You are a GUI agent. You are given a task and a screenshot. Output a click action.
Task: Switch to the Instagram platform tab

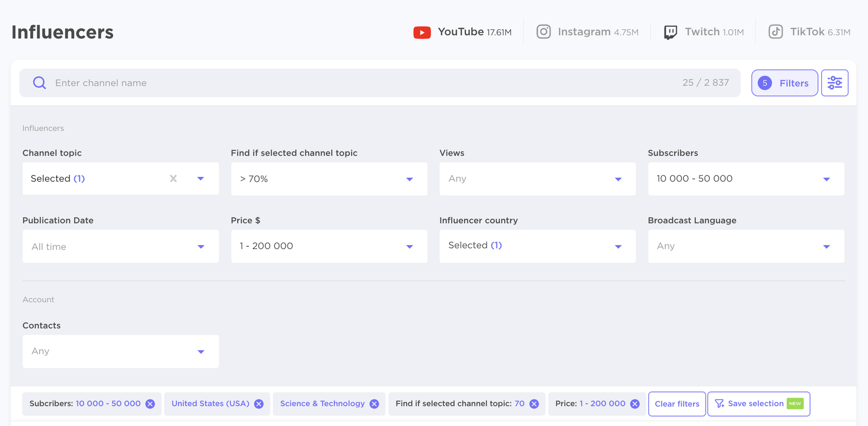587,32
